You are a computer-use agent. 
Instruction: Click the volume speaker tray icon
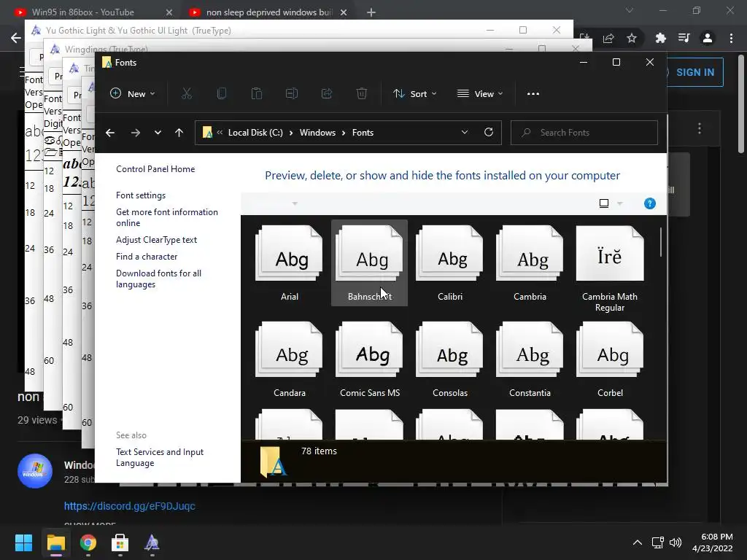[x=676, y=542]
